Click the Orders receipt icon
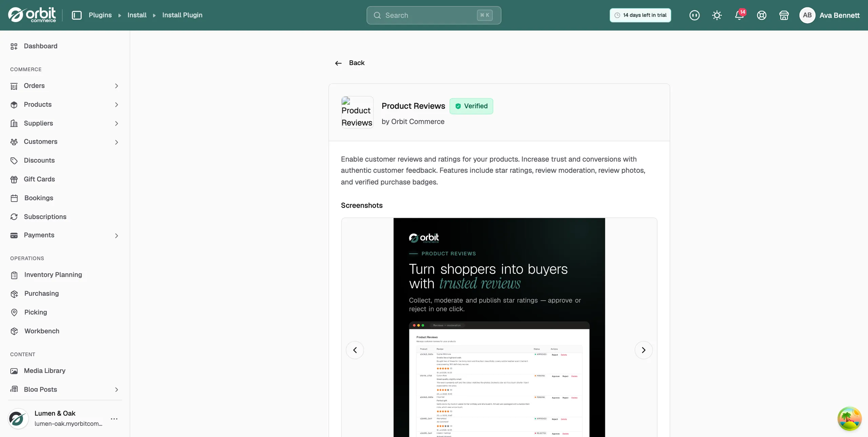Viewport: 868px width, 437px height. point(14,86)
